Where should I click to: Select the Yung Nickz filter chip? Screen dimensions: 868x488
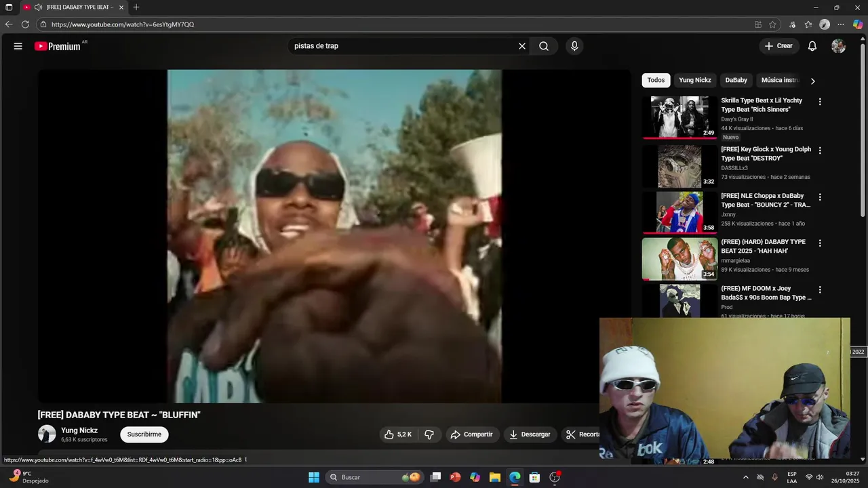[695, 80]
